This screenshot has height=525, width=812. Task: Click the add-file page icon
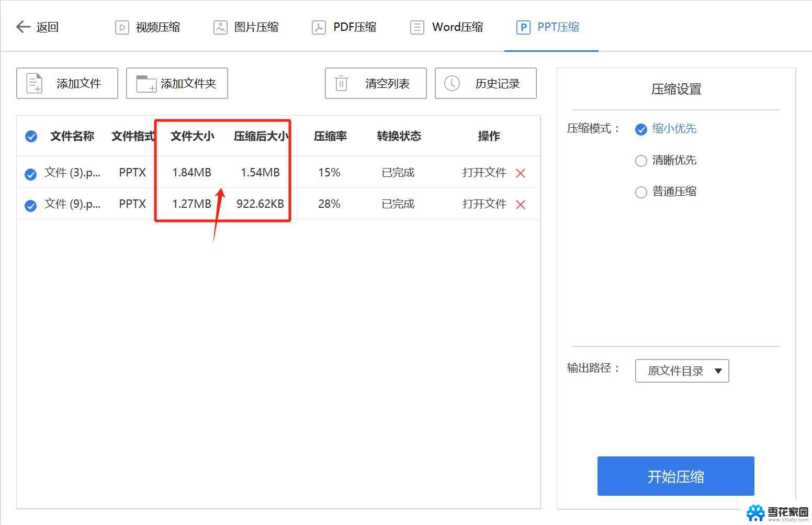pos(35,83)
